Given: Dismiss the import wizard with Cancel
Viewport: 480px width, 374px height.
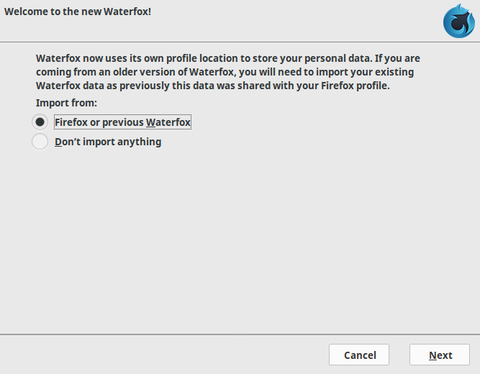Looking at the screenshot, I should (359, 355).
